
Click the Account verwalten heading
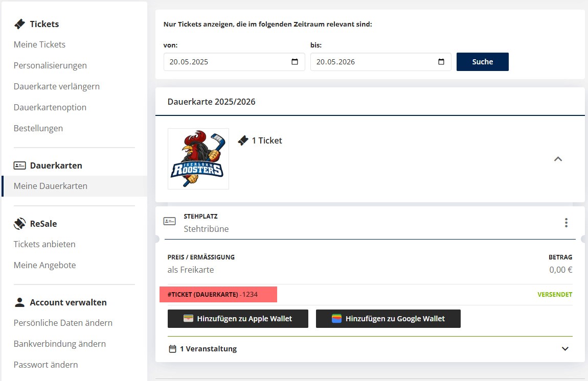(x=68, y=302)
